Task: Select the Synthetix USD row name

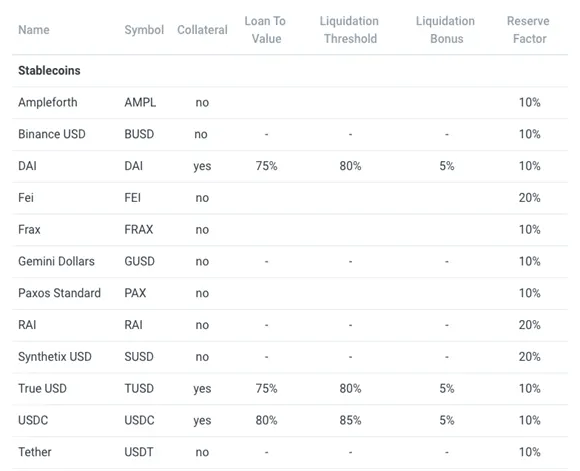Action: [x=55, y=357]
